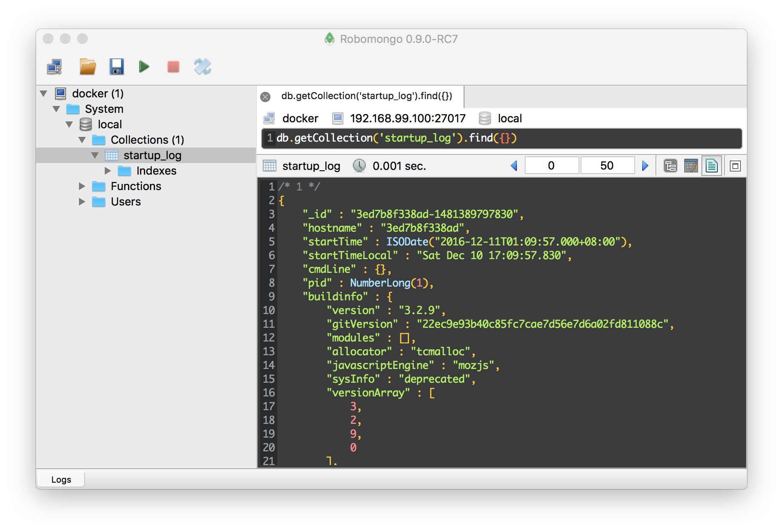Save the script with floppy disk icon
Image resolution: width=783 pixels, height=532 pixels.
click(116, 66)
